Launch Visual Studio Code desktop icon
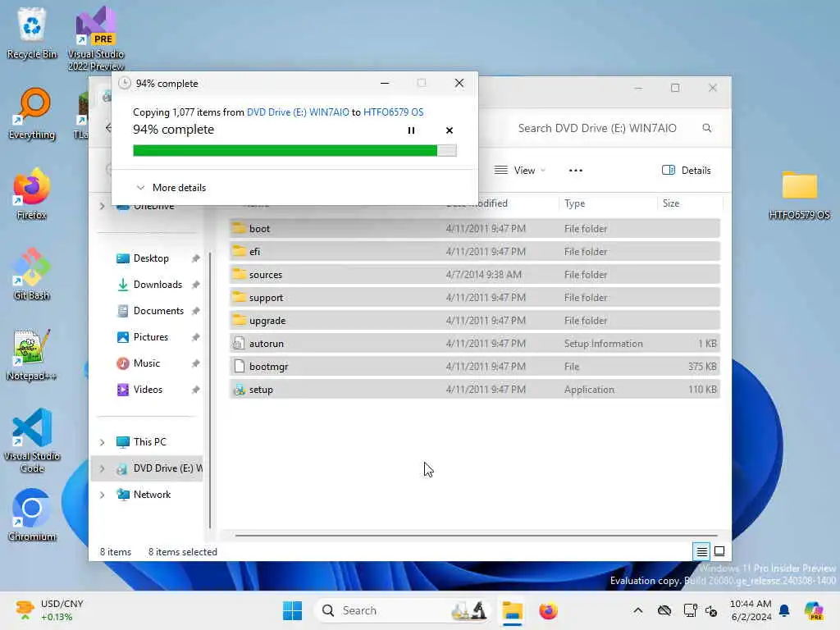Screen dimensions: 840x630 (x=32, y=441)
